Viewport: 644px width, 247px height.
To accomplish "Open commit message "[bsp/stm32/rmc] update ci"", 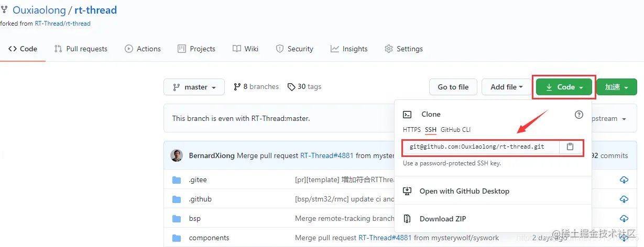I will point(344,199).
